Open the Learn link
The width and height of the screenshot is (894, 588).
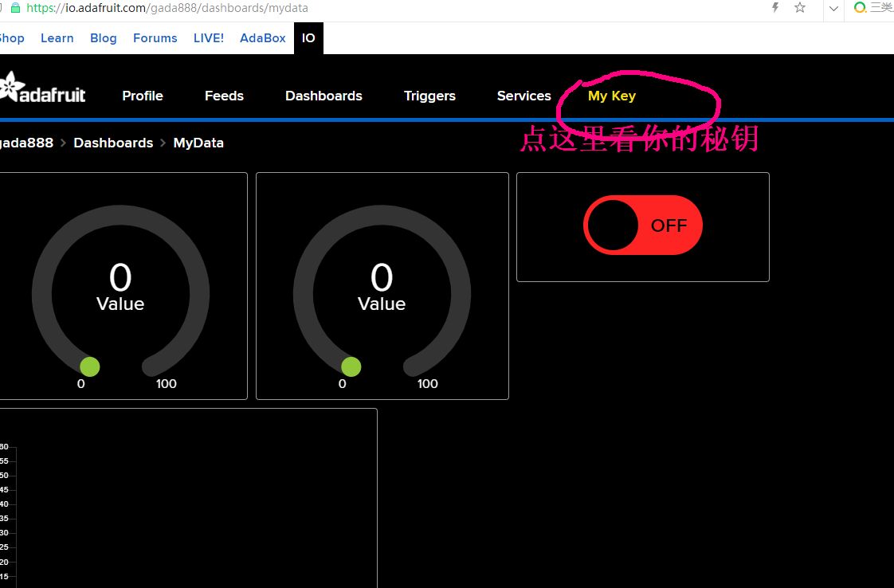pyautogui.click(x=57, y=38)
